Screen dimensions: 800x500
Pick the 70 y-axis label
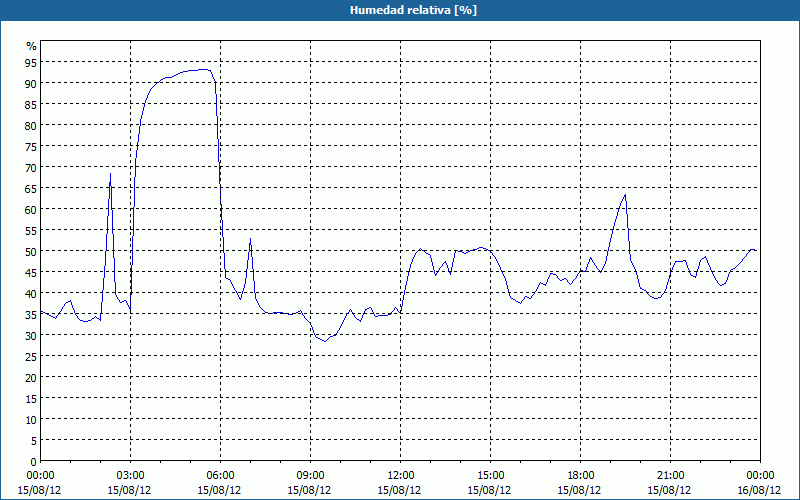click(x=31, y=167)
